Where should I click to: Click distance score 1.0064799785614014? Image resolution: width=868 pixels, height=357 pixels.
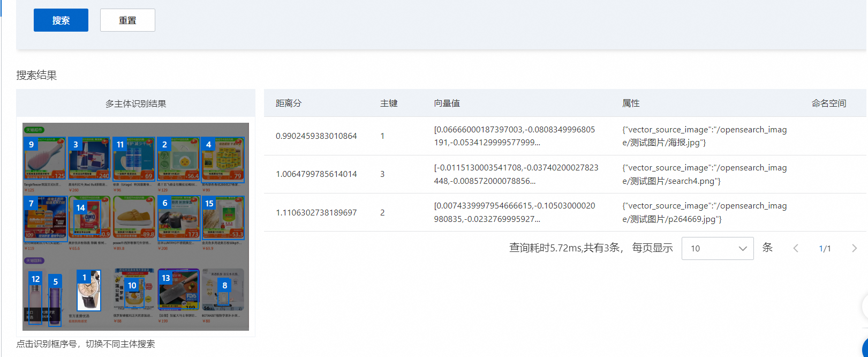point(316,174)
